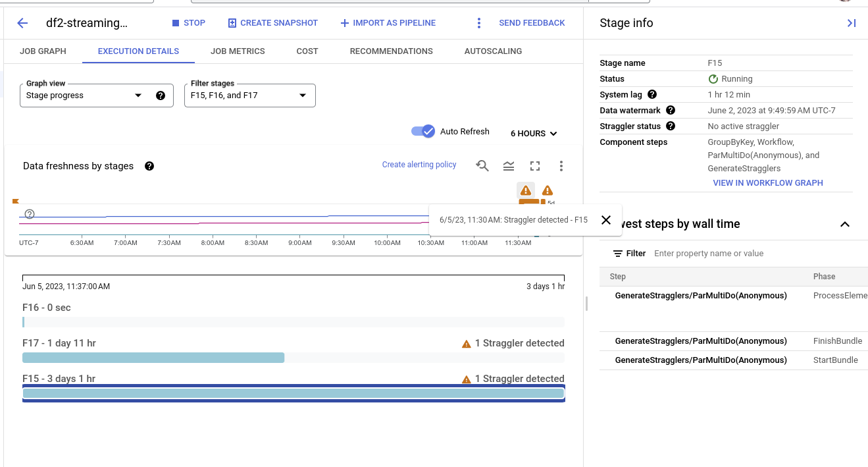Click help icon beside Data freshness by stages
868x467 pixels.
[x=149, y=166]
